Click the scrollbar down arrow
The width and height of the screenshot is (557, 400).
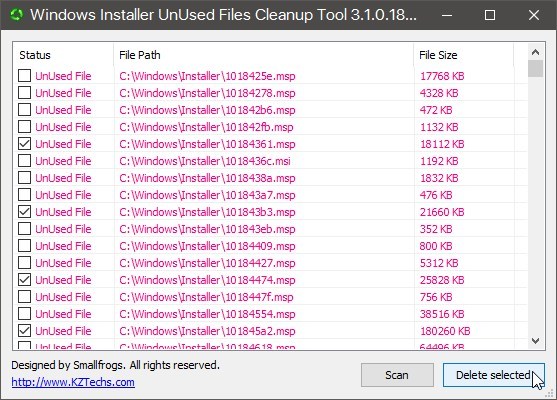[535, 341]
